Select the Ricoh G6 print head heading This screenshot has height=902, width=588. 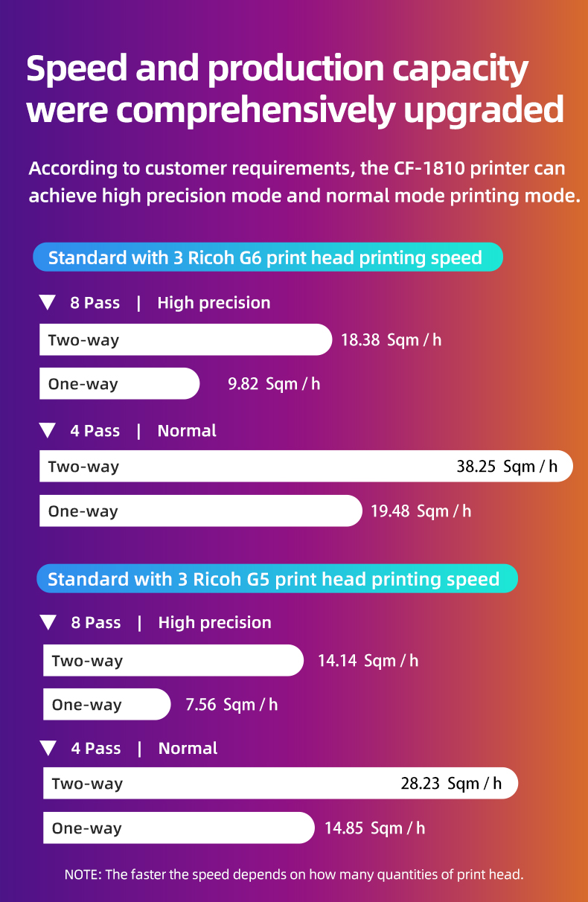268,258
